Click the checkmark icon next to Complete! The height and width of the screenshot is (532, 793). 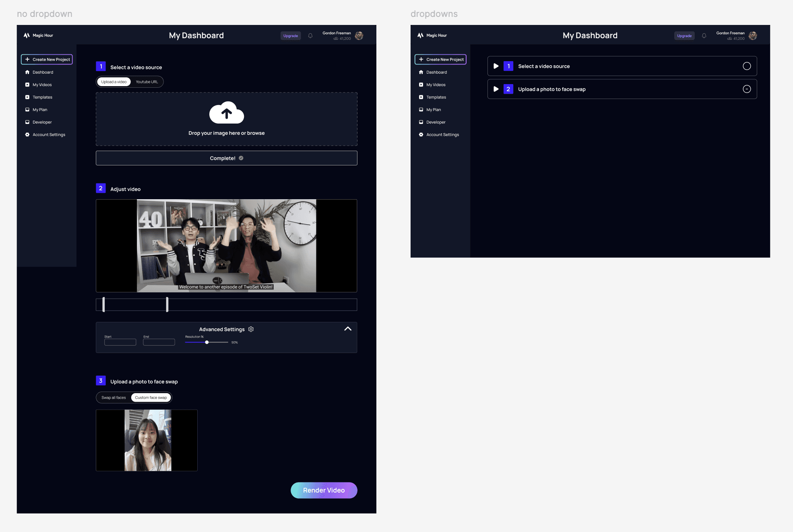241,158
